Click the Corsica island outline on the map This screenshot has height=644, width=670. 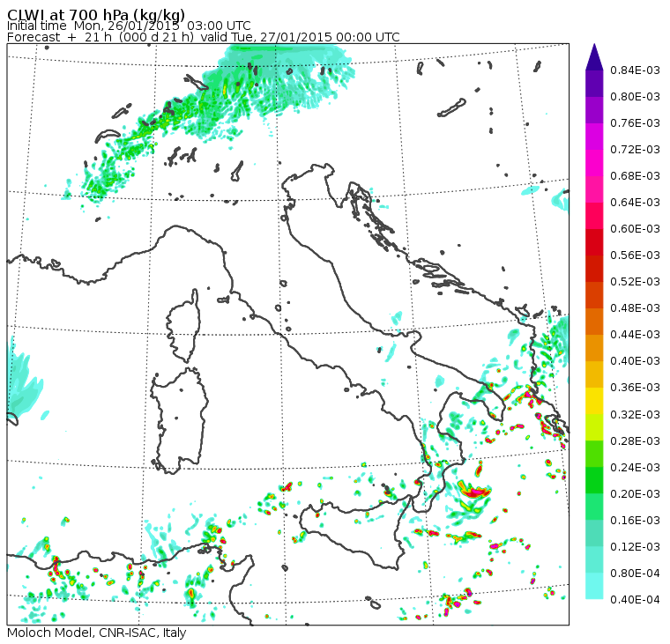[x=184, y=325]
